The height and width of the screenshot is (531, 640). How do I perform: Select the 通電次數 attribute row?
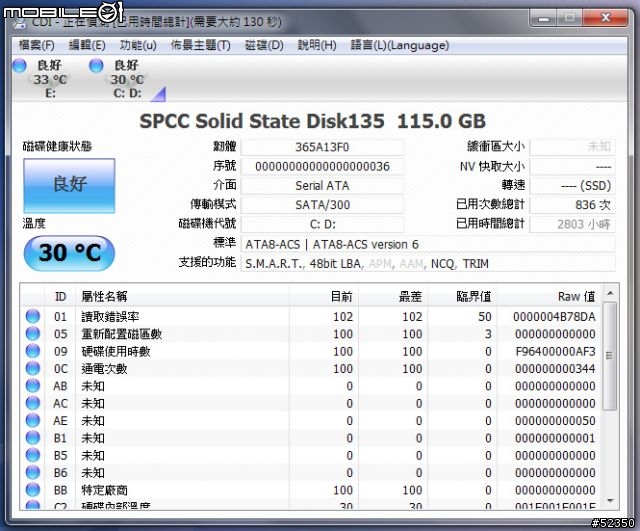click(311, 369)
